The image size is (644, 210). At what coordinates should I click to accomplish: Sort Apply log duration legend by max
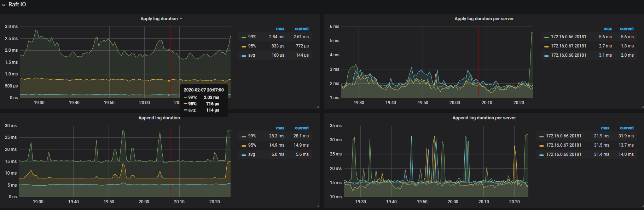(x=280, y=29)
